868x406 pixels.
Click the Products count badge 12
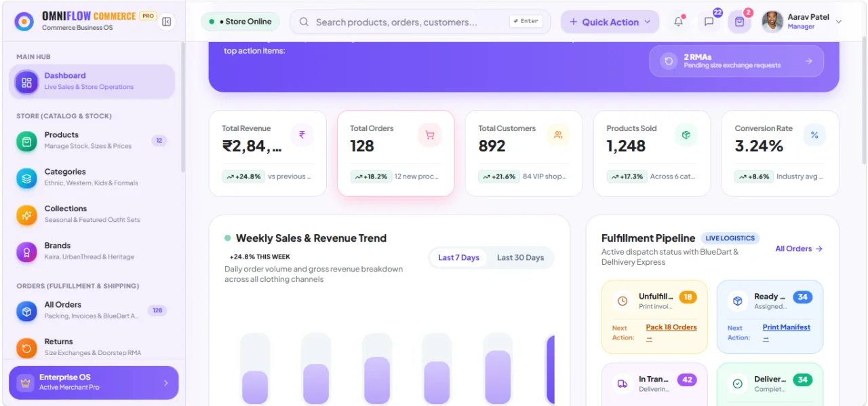(159, 141)
